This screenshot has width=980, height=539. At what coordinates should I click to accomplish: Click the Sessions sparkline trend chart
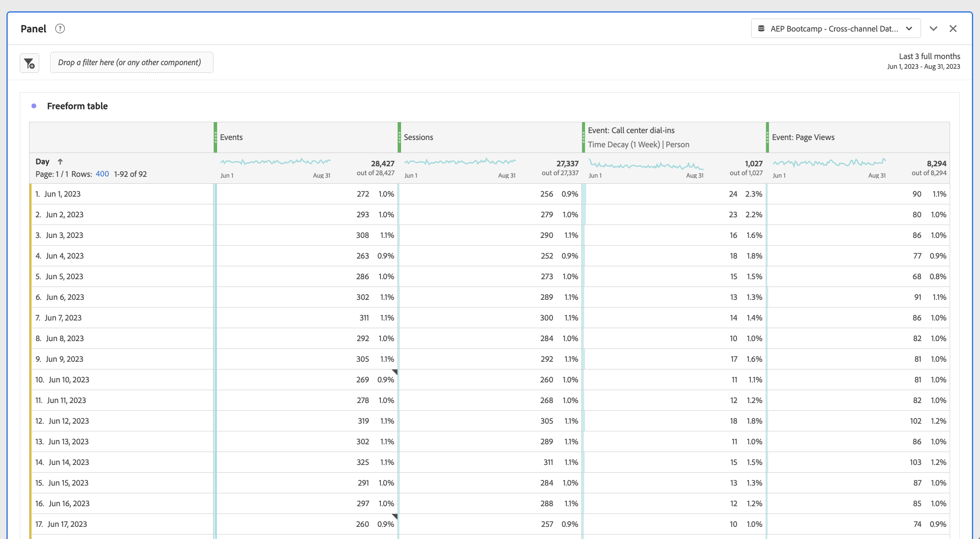pyautogui.click(x=460, y=162)
